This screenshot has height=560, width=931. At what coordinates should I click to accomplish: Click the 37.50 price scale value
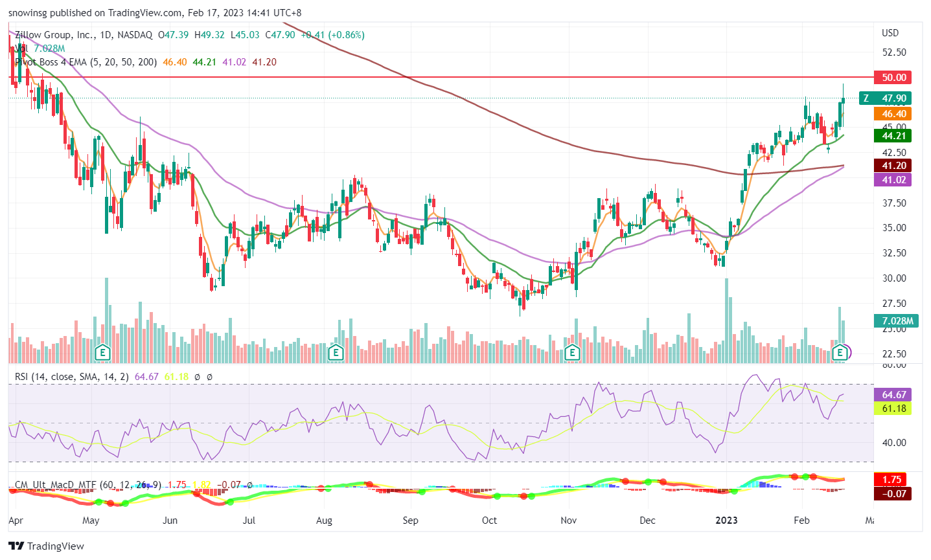click(x=893, y=203)
